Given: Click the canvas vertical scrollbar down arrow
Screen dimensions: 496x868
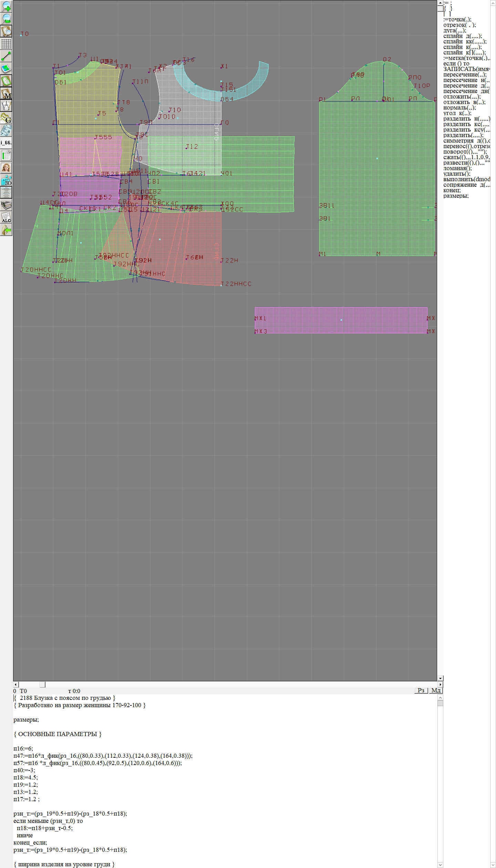Looking at the screenshot, I should [440, 678].
